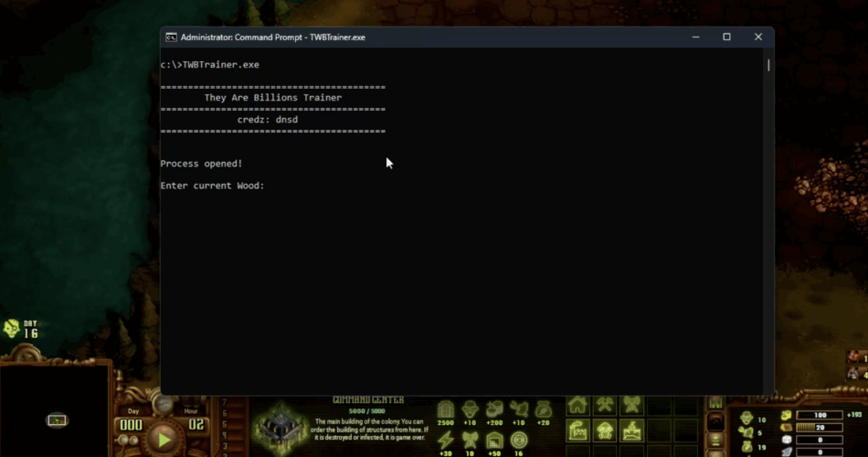Click the +30 energy lightning bolt icon
This screenshot has height=457, width=868.
coord(446,441)
